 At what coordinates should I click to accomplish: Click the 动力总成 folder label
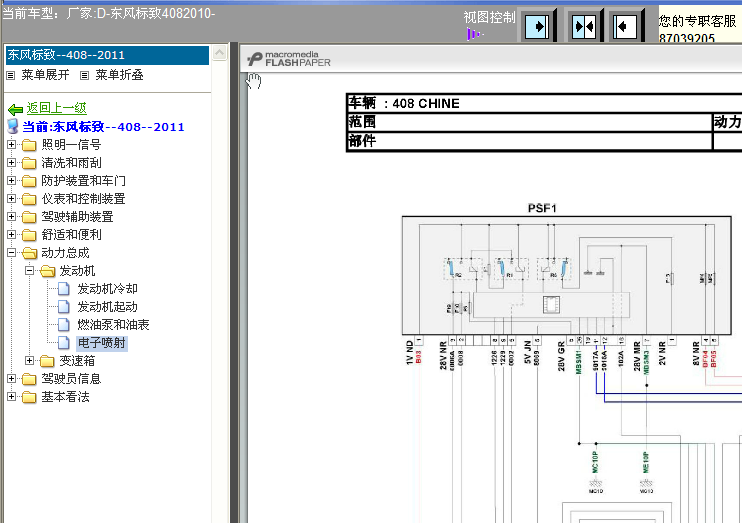pyautogui.click(x=65, y=253)
